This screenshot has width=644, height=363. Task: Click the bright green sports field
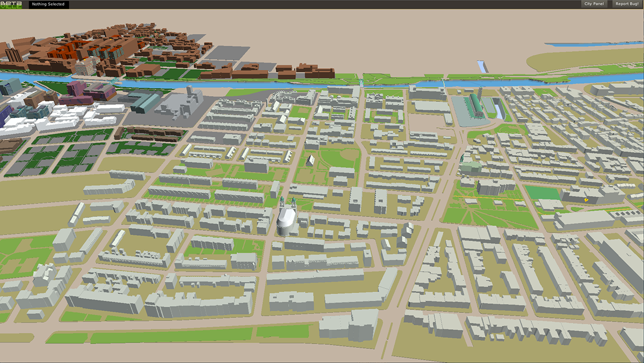click(542, 193)
